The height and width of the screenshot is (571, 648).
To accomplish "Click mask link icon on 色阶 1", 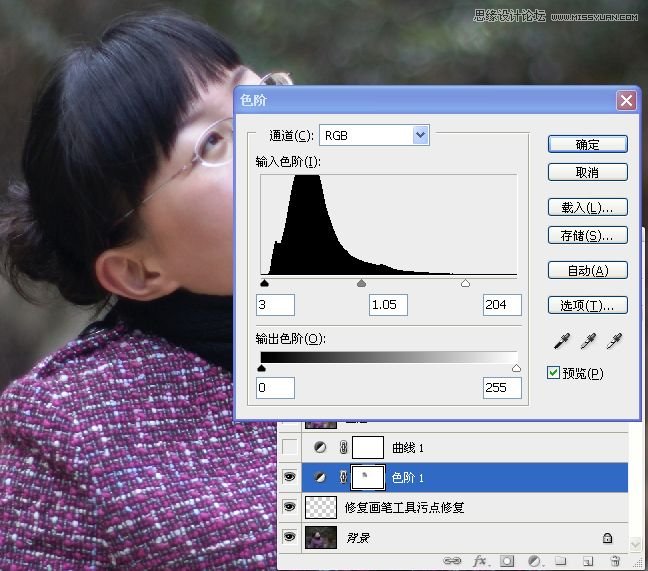I will coord(343,478).
